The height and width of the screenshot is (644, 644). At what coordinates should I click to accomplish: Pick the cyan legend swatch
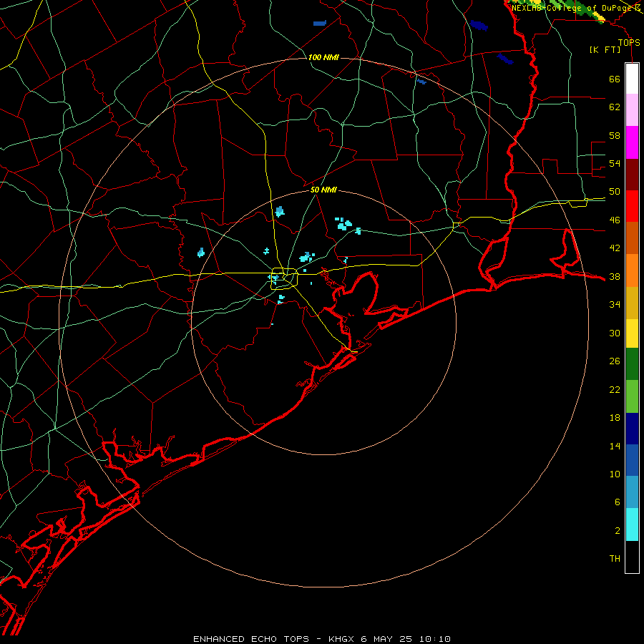click(632, 525)
